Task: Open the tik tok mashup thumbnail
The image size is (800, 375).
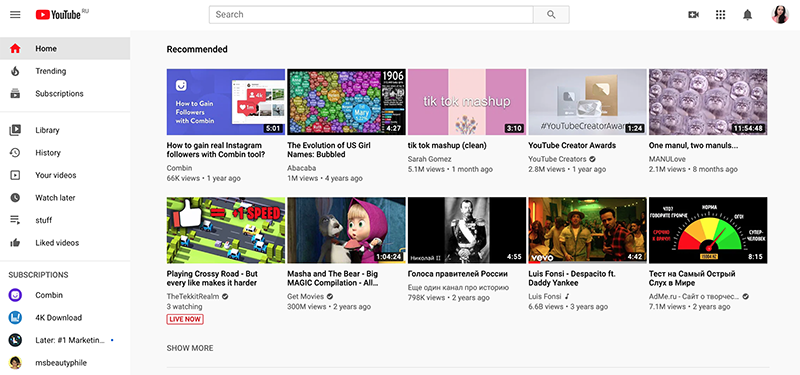Action: pos(467,102)
